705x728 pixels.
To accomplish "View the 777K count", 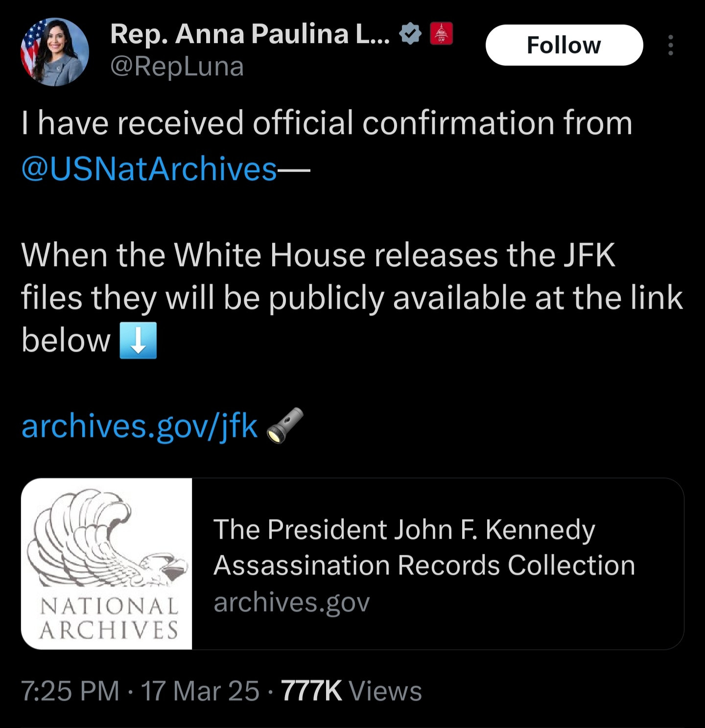I will [x=311, y=691].
